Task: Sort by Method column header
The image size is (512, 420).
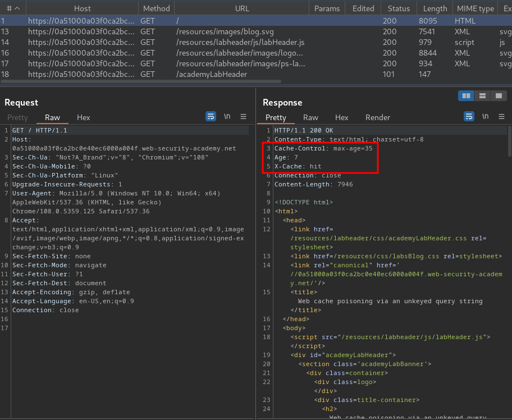Action: [157, 8]
